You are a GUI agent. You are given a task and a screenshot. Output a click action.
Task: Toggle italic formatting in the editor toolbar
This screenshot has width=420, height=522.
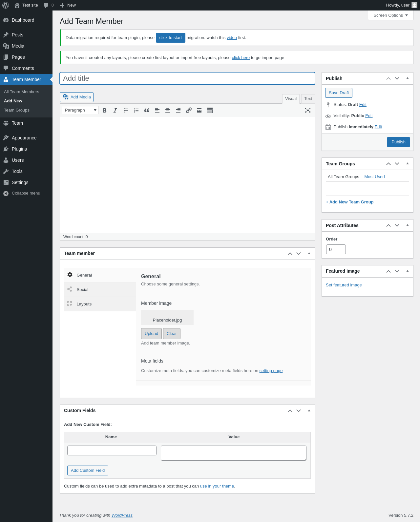(115, 110)
